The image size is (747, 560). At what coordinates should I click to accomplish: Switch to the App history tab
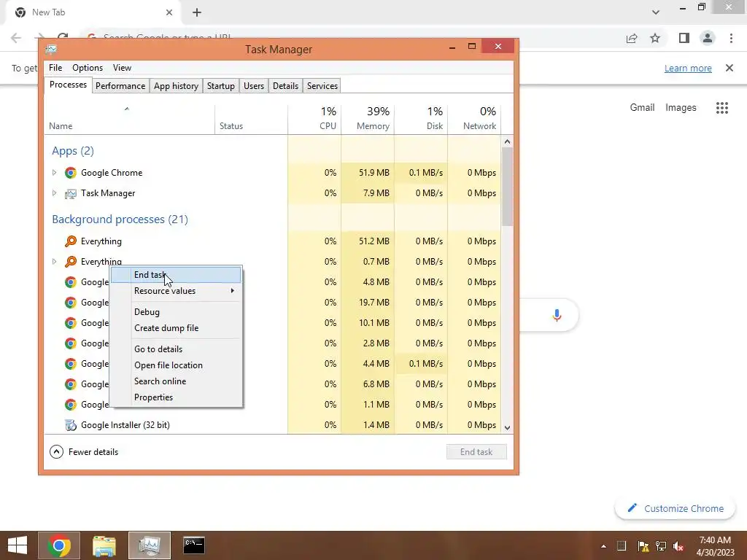pyautogui.click(x=176, y=86)
